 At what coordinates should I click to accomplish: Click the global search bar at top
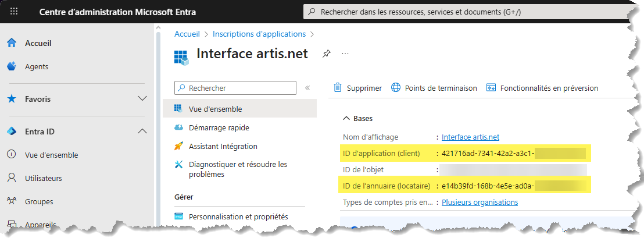[x=465, y=12]
